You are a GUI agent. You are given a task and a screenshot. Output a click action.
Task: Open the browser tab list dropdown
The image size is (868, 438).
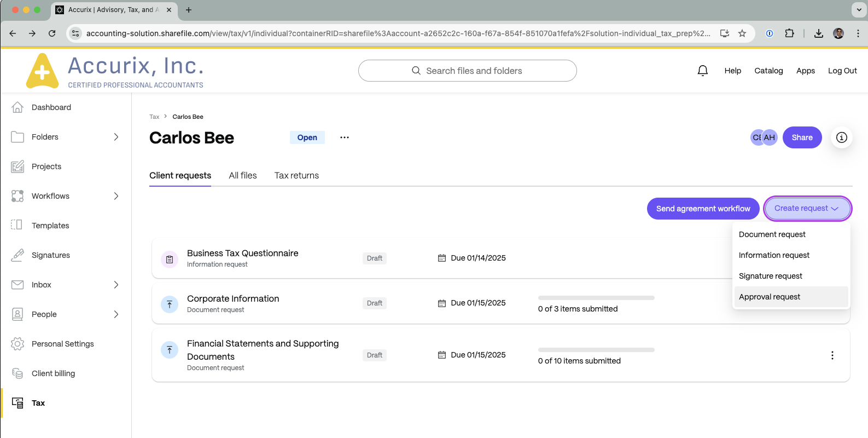point(858,10)
